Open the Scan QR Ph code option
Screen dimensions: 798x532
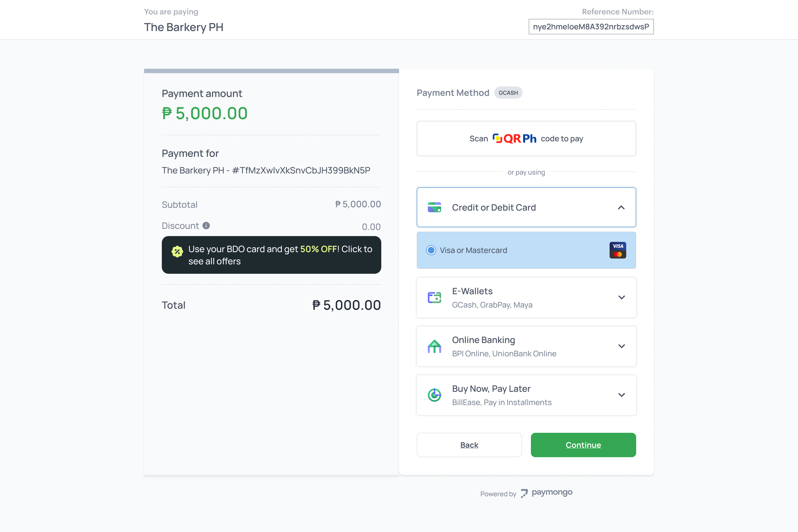(526, 139)
